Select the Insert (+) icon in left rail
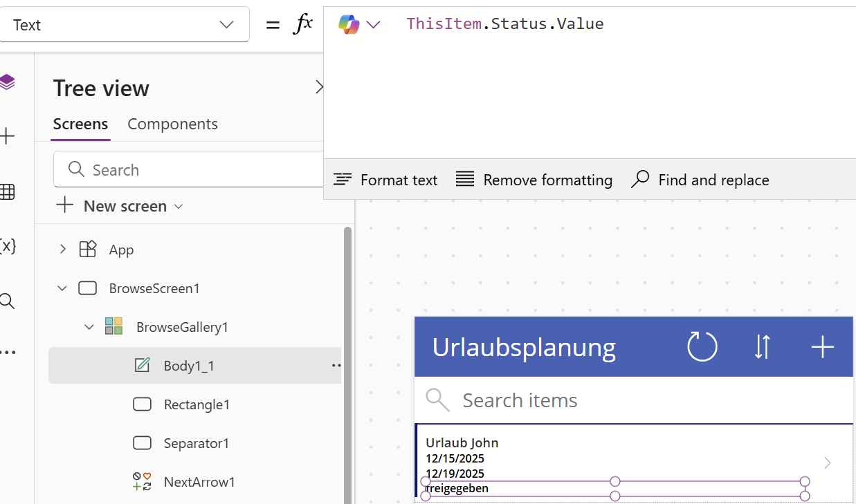 pyautogui.click(x=8, y=136)
